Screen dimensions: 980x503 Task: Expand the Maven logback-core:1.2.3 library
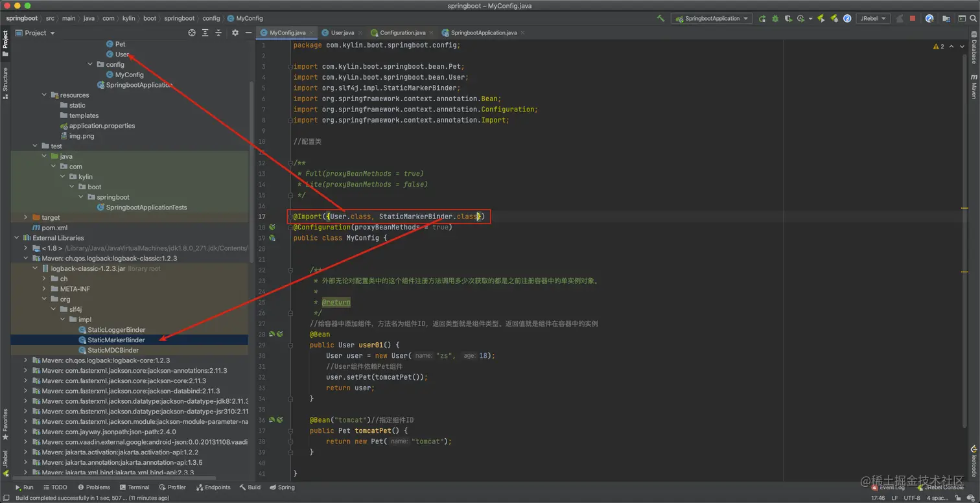click(26, 360)
